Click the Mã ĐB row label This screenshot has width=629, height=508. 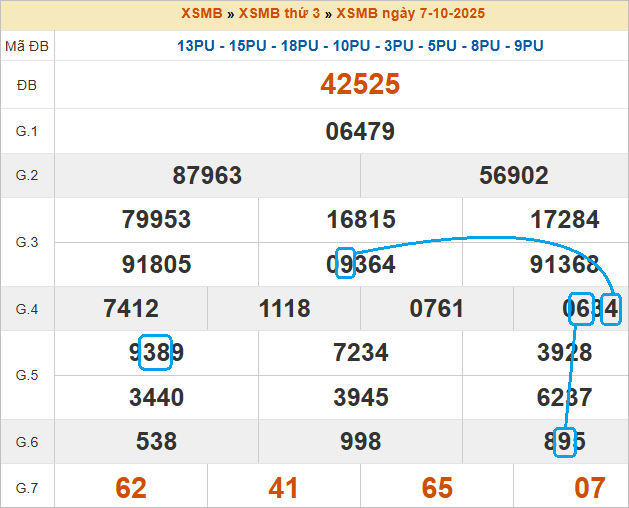(27, 46)
